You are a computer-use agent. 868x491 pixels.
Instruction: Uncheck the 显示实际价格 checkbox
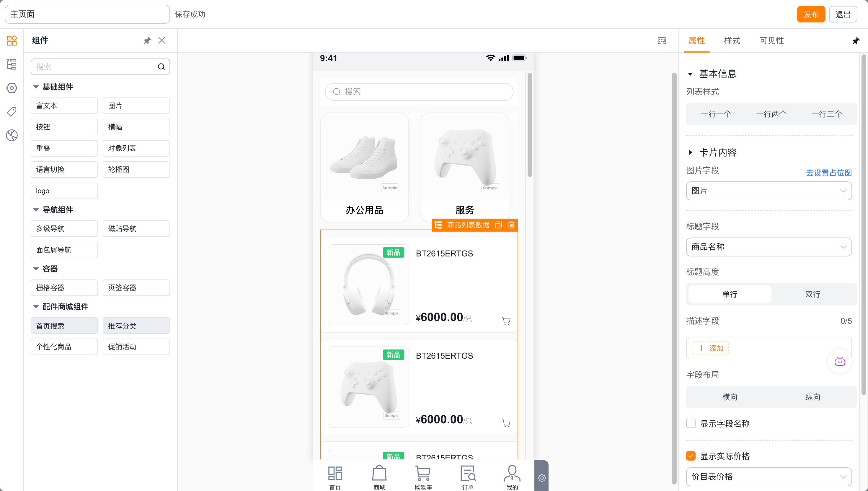(691, 456)
